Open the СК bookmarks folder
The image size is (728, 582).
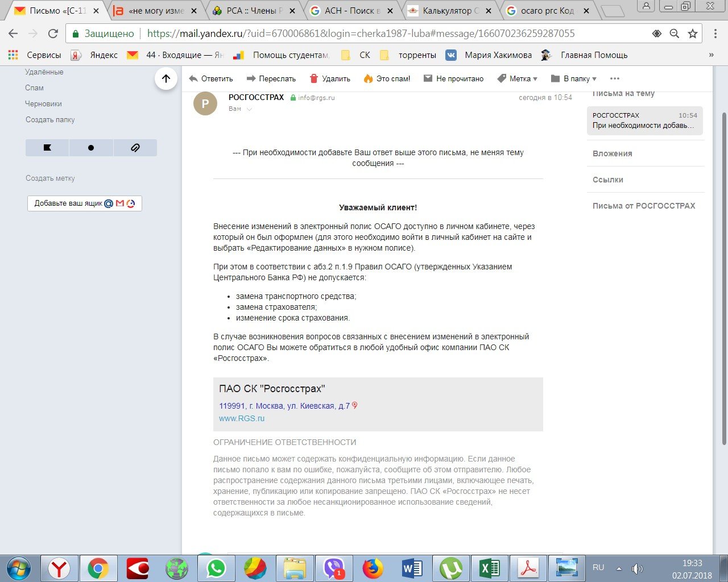(355, 55)
